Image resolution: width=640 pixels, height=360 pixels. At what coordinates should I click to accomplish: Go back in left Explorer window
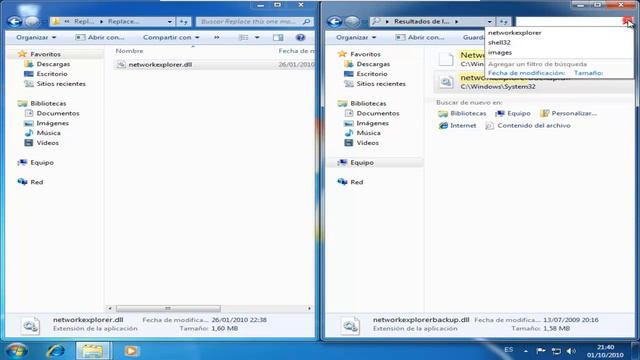point(14,21)
